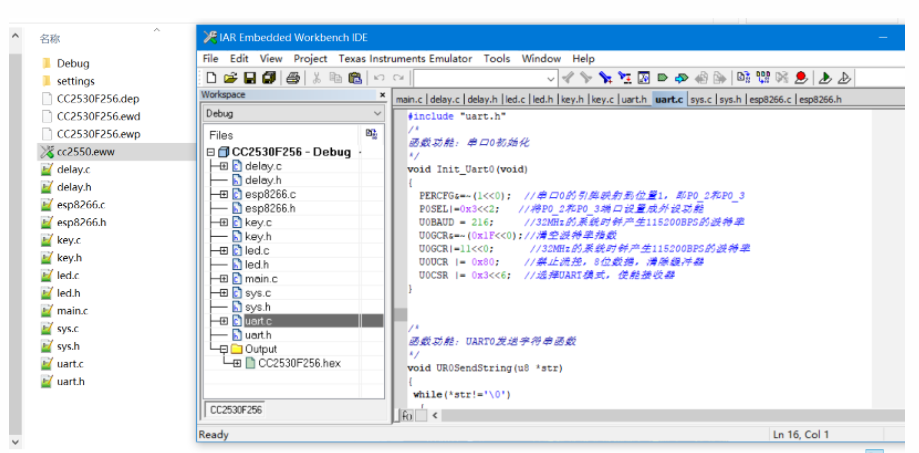Expand the esp8266.c tree node

(x=223, y=195)
